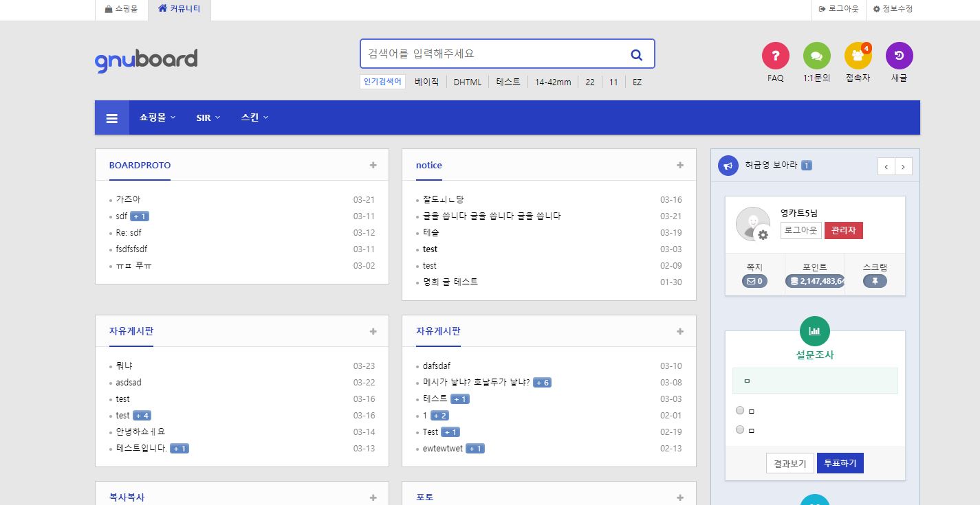Click the red 관리자 button
The height and width of the screenshot is (505, 980).
point(843,231)
